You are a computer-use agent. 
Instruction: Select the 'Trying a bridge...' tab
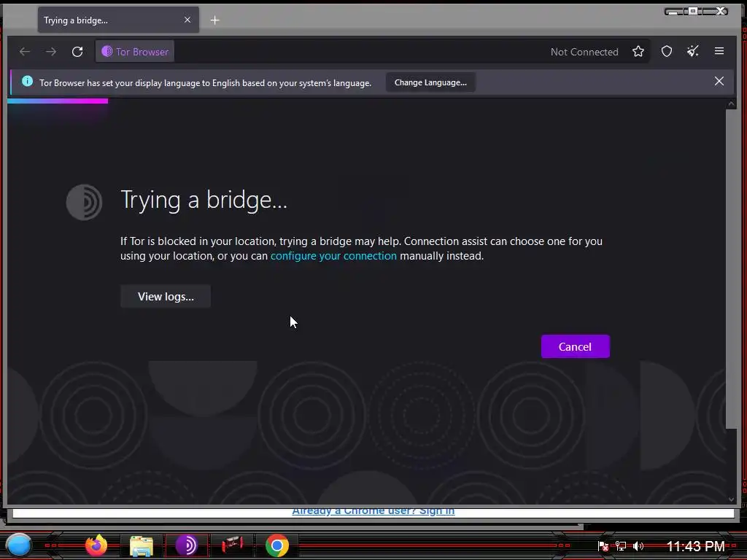click(118, 20)
